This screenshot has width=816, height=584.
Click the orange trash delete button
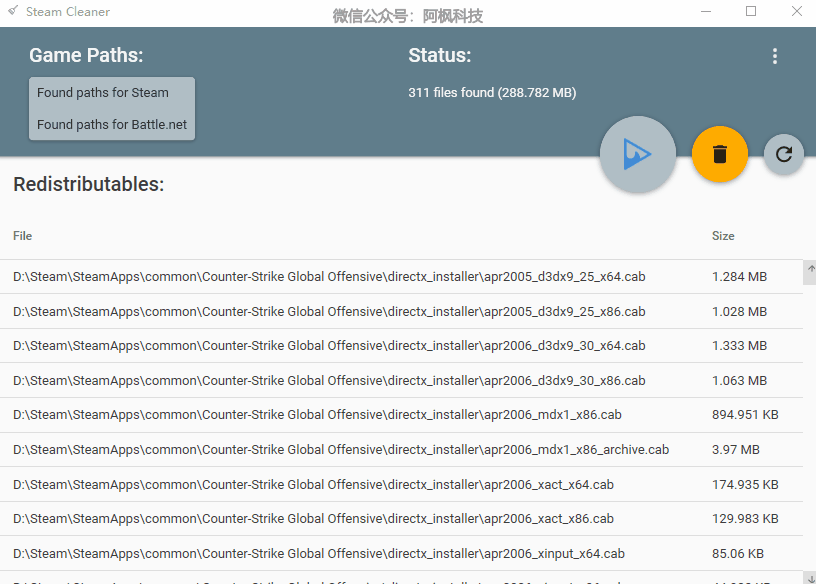coord(720,154)
